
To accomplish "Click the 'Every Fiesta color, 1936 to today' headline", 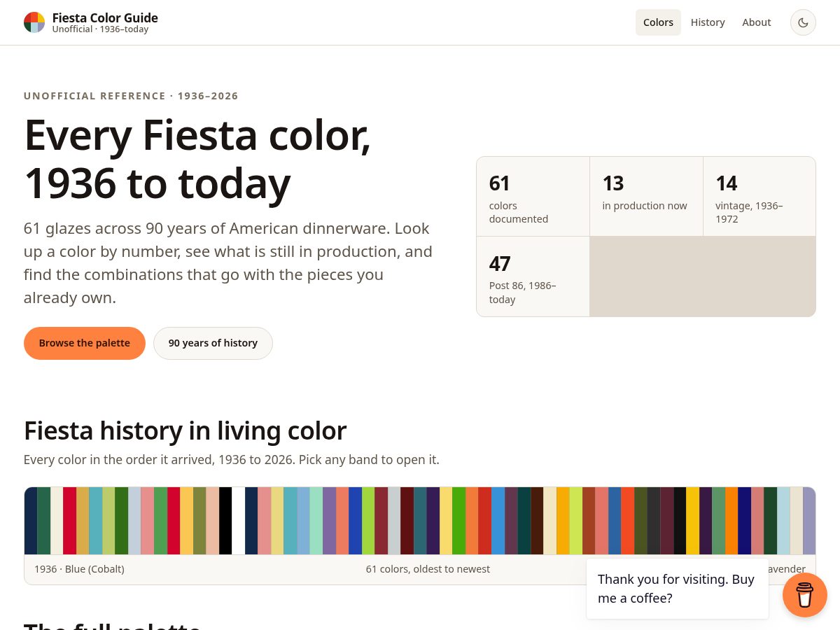I will click(x=197, y=159).
